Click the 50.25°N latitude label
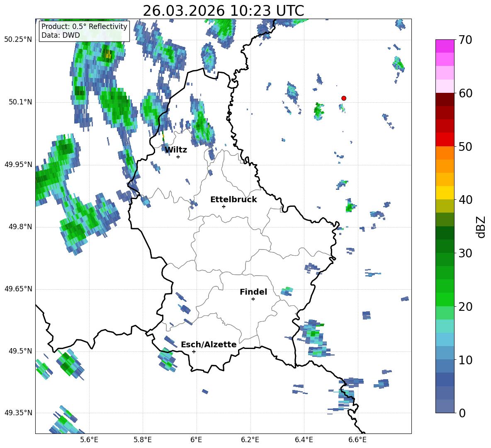Viewport: 491px width, 448px height. (18, 40)
